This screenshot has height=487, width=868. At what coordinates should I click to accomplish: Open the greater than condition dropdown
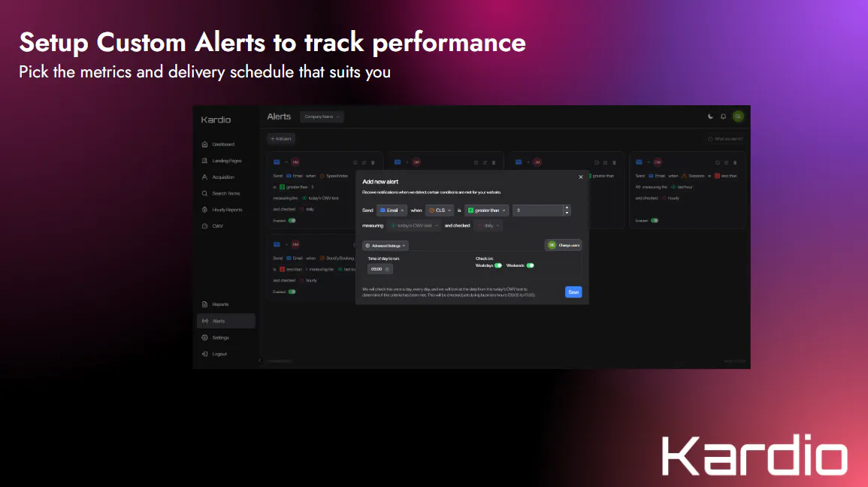486,210
